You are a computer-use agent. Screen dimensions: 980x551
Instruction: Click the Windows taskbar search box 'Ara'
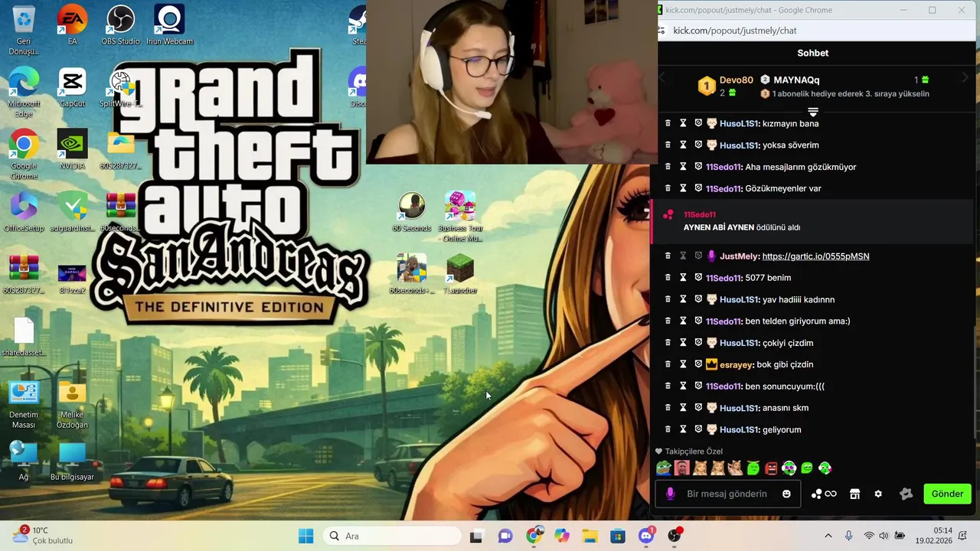(392, 536)
